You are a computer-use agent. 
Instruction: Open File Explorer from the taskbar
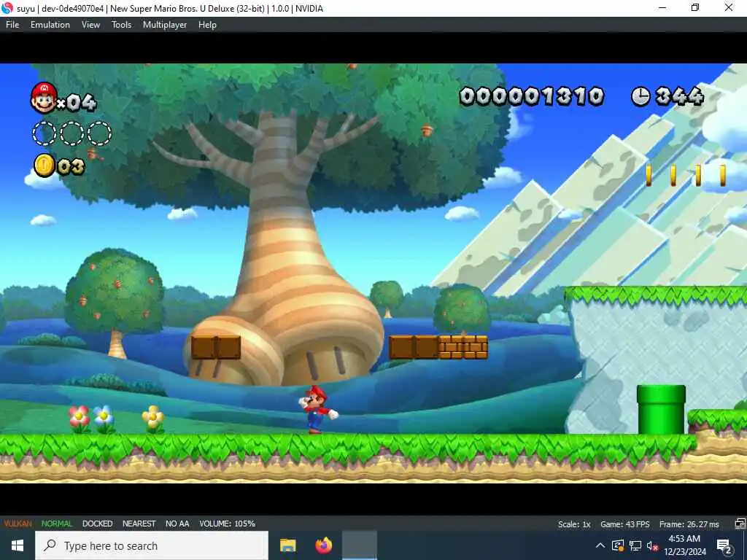coord(287,545)
